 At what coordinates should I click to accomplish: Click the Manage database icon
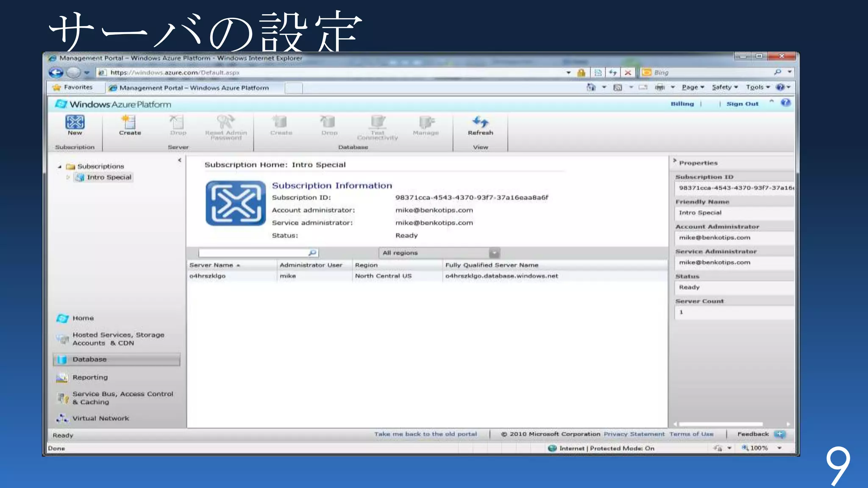426,122
